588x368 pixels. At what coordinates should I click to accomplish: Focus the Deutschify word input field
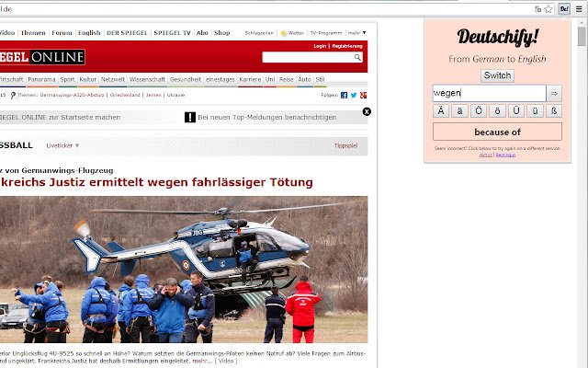tap(490, 93)
